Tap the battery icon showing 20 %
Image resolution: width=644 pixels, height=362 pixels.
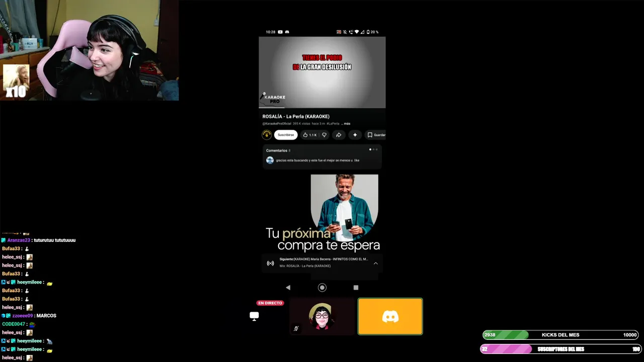pyautogui.click(x=368, y=32)
